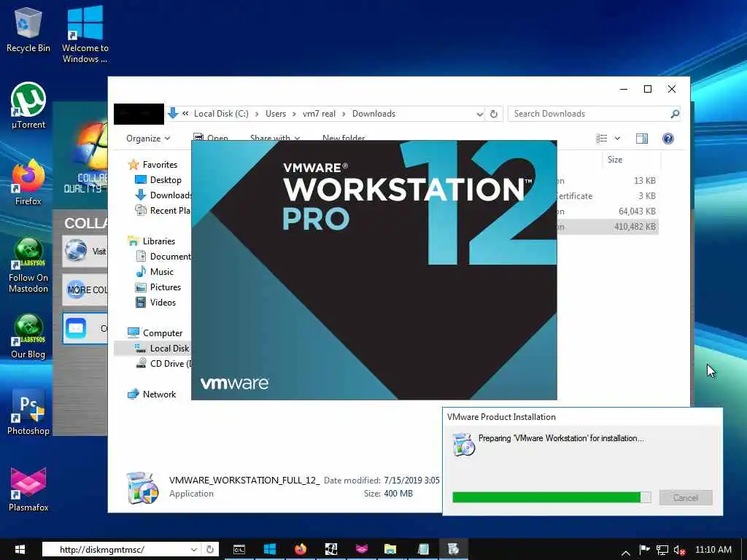This screenshot has height=560, width=747.
Task: Show the clock reading 11:10 AM
Action: click(x=713, y=550)
